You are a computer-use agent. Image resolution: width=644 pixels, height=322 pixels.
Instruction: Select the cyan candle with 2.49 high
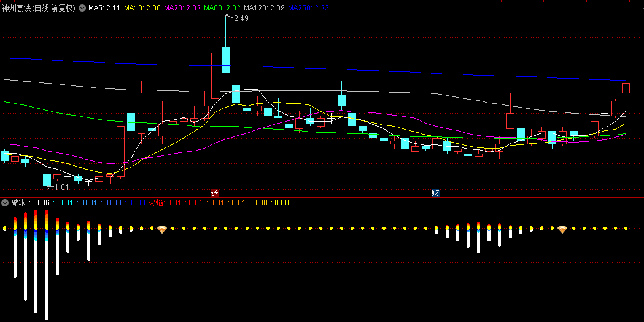(x=225, y=60)
